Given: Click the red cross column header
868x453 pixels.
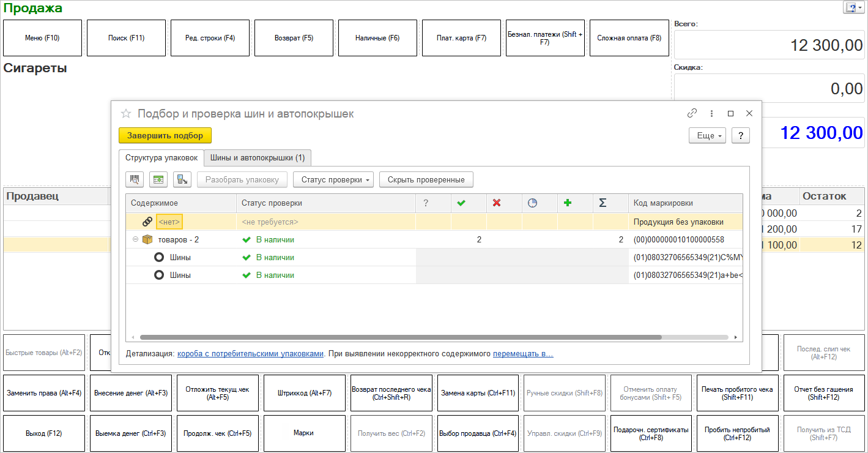Looking at the screenshot, I should (497, 203).
